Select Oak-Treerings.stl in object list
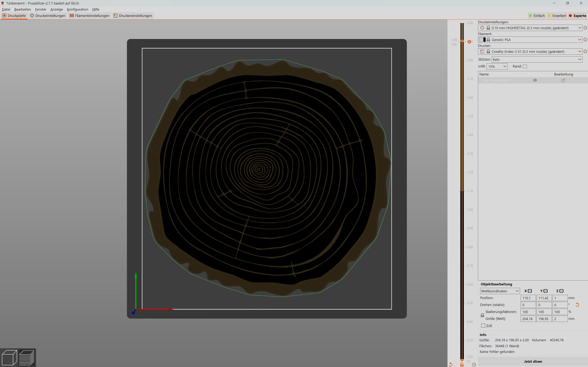Image resolution: width=588 pixels, height=367 pixels. pyautogui.click(x=496, y=80)
